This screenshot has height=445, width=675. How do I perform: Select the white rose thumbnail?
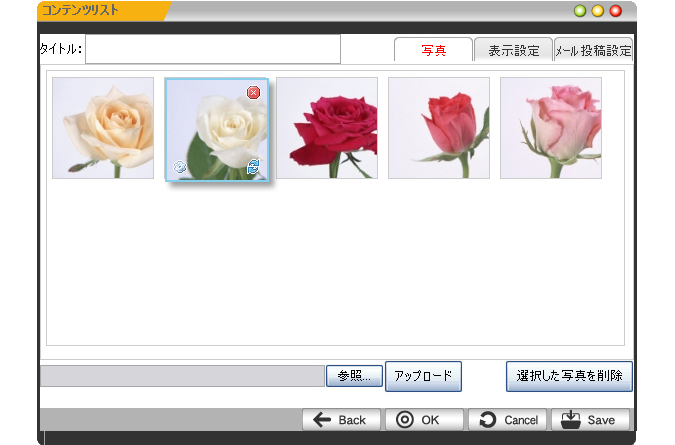(217, 130)
